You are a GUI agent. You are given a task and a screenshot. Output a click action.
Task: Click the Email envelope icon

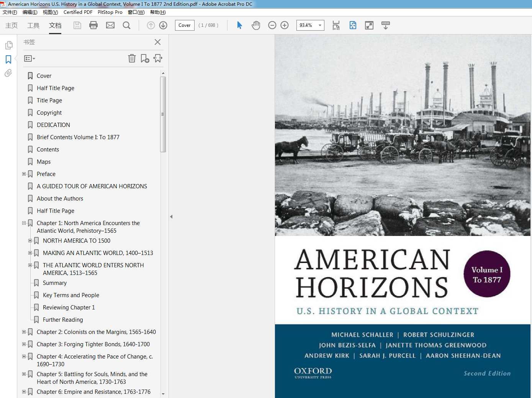pyautogui.click(x=110, y=25)
